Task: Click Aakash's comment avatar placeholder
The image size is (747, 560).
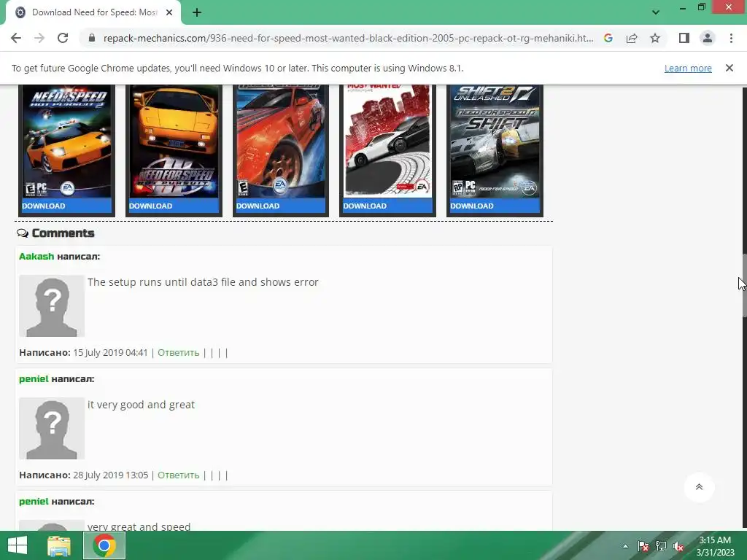Action: pos(52,306)
